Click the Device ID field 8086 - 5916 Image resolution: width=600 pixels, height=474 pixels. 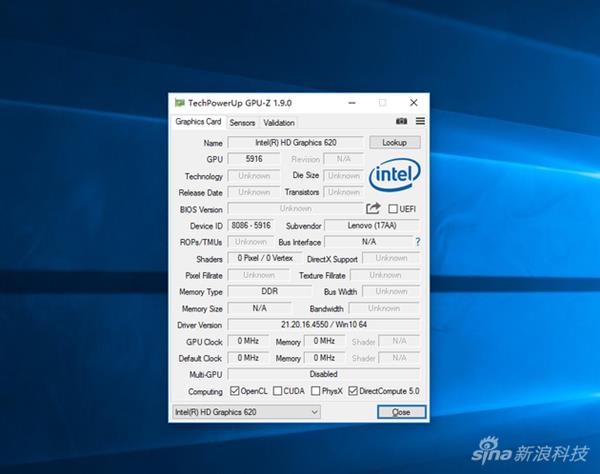tap(251, 225)
